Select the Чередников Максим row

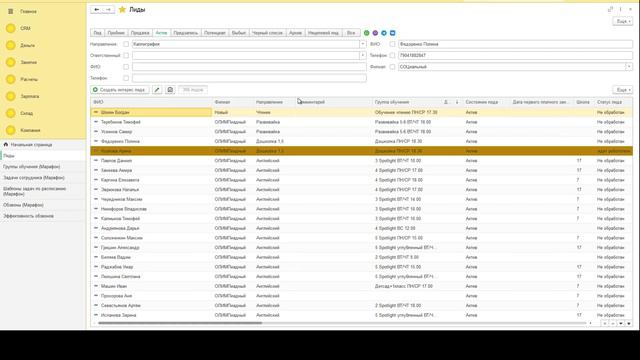click(x=361, y=199)
